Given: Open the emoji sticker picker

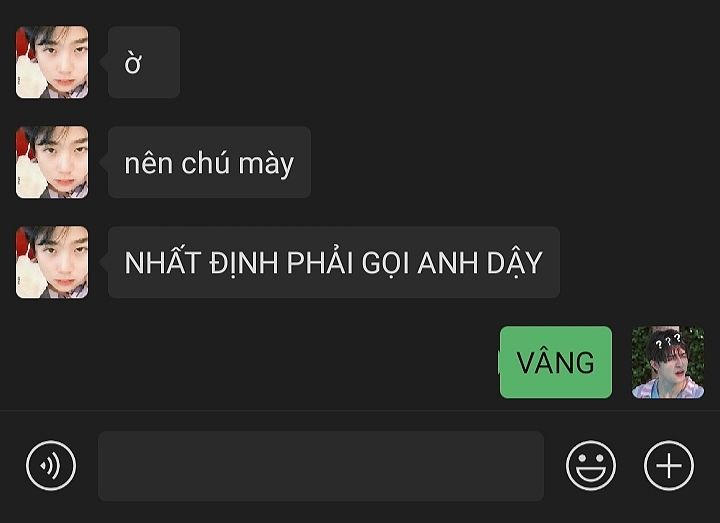Looking at the screenshot, I should (591, 466).
